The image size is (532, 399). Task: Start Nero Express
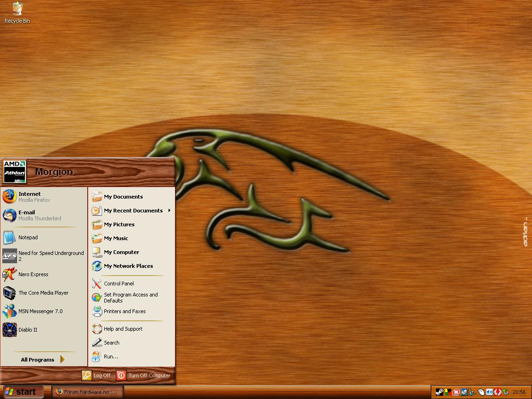coord(44,274)
